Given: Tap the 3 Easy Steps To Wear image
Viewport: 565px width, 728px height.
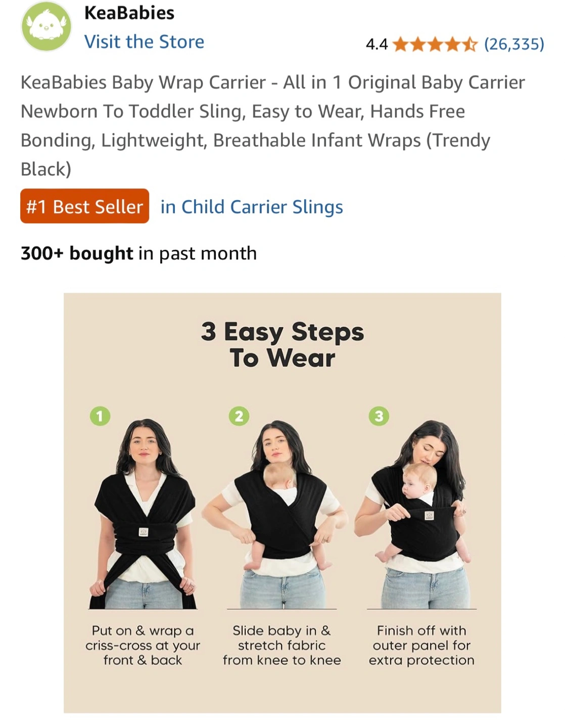Looking at the screenshot, I should (x=282, y=503).
